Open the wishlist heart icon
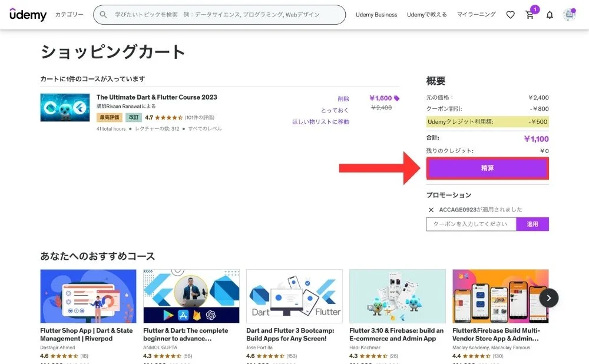Viewport: 589px width, 364px height. click(510, 15)
